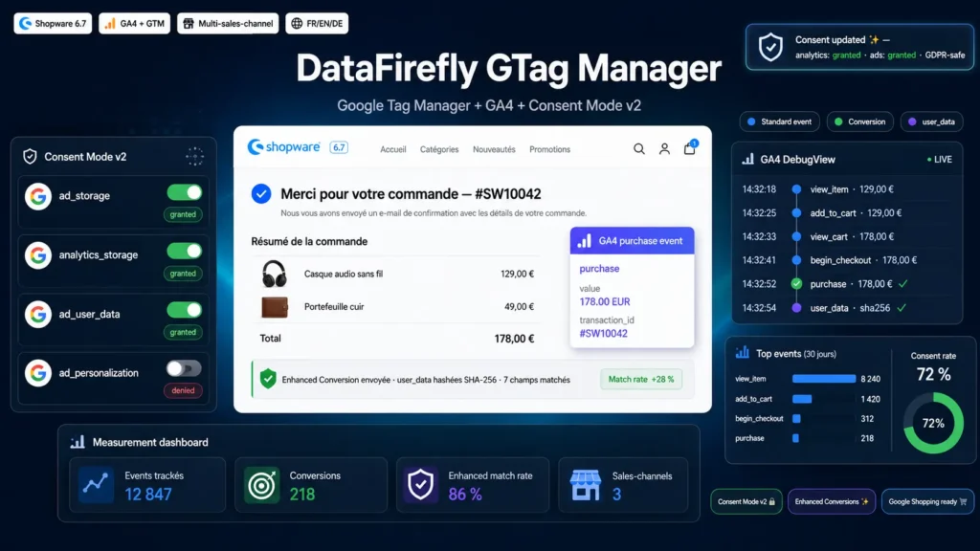
Task: Enable the ad_personalization consent switch
Action: 184,368
